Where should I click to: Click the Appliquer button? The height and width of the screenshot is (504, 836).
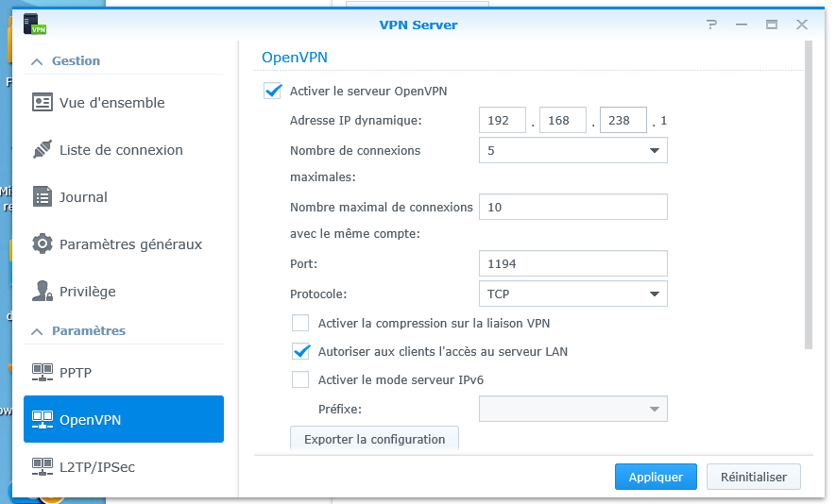(656, 477)
